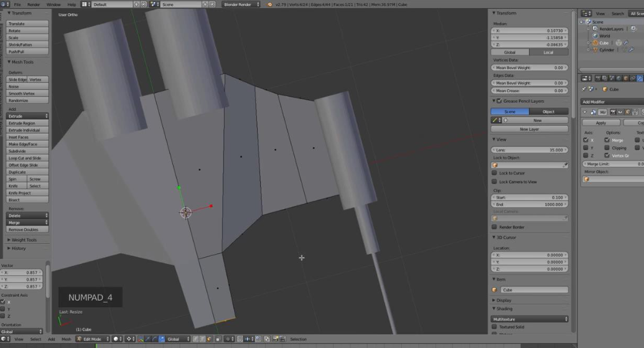The image size is (644, 348).
Task: Toggle the 3D manipulator widget icon
Action: 140,339
